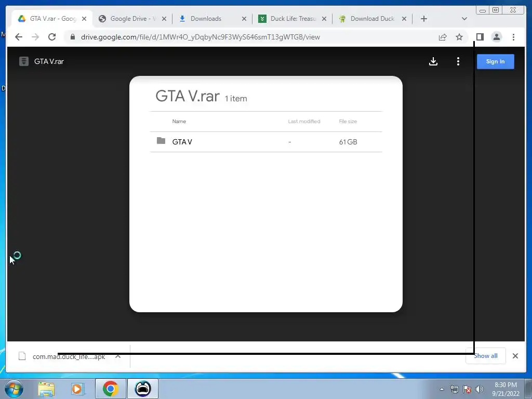Screen dimensions: 532x399
Task: Open a new tab with plus button
Action: point(424,19)
